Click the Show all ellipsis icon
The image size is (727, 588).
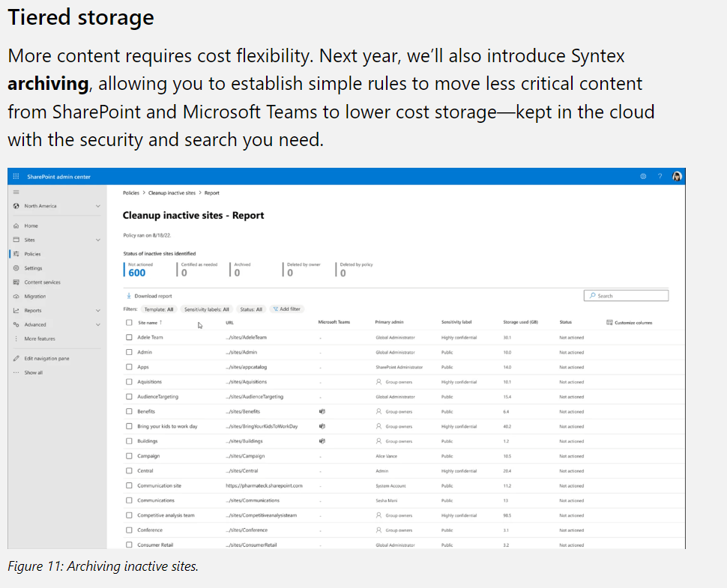(x=16, y=372)
